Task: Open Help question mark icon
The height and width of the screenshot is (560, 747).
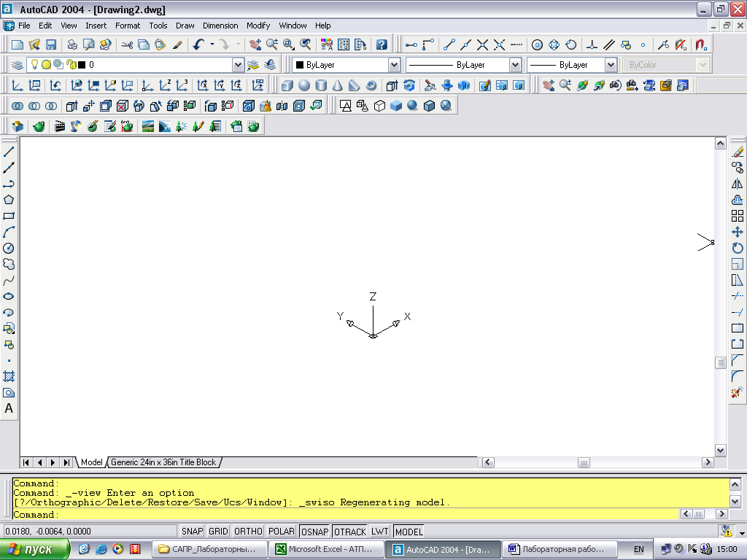Action: [x=382, y=44]
